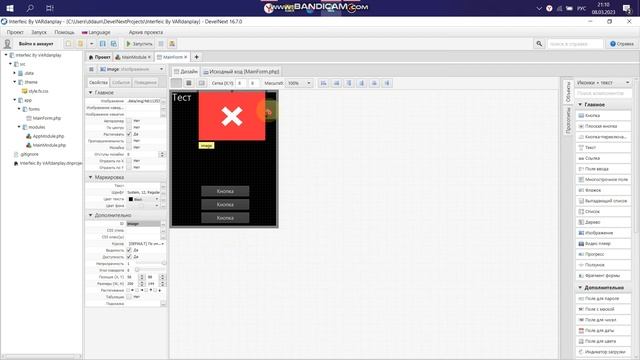Collapse the Маркировка properties section
The width and height of the screenshot is (640, 360).
tap(90, 177)
